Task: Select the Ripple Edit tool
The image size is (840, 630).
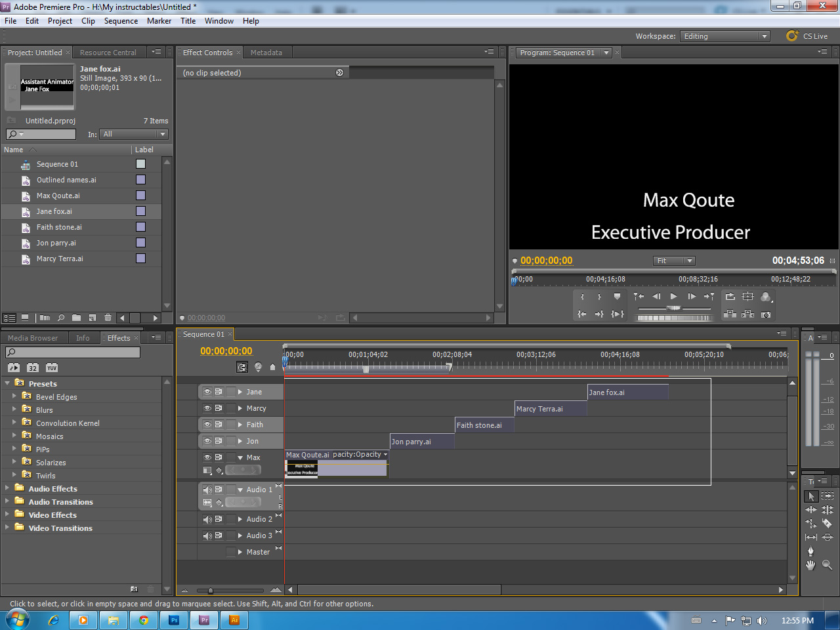Action: pyautogui.click(x=810, y=509)
